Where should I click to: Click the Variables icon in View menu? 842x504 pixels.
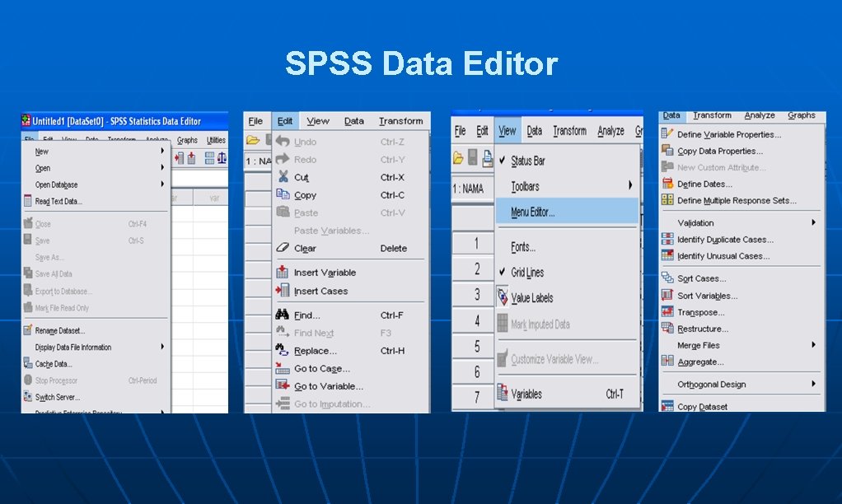[503, 393]
